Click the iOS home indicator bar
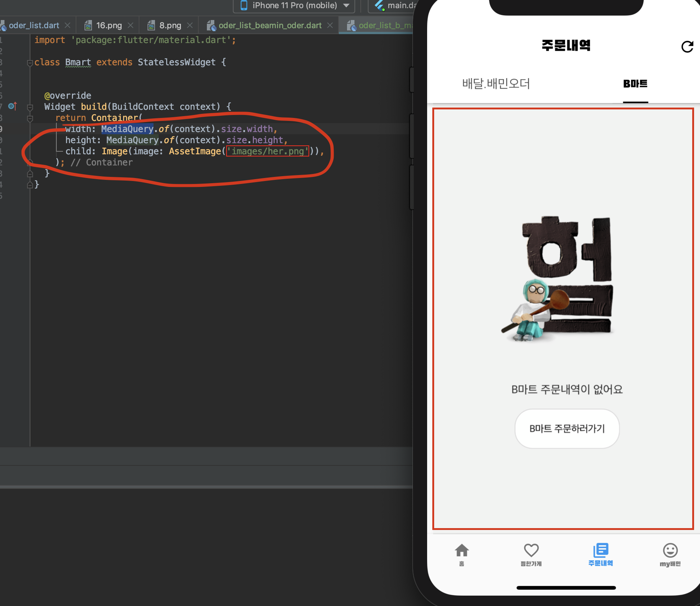This screenshot has width=700, height=606. pyautogui.click(x=566, y=588)
